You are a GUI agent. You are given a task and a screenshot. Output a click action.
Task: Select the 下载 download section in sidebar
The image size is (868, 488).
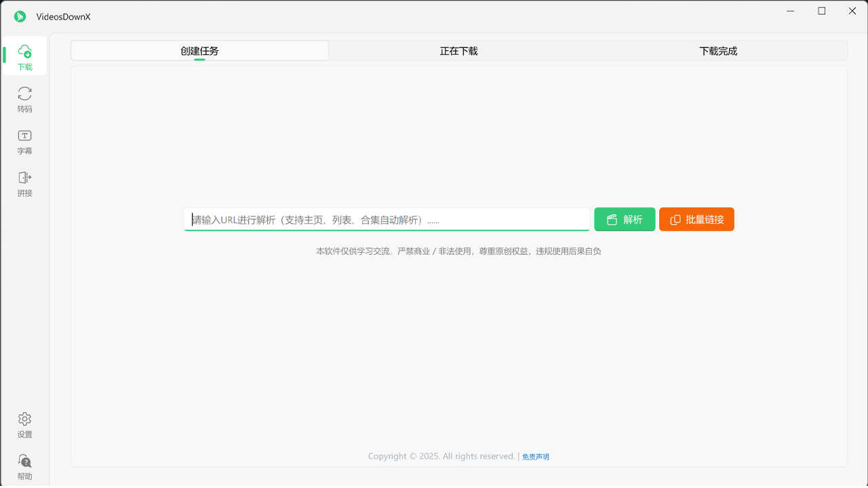click(x=24, y=58)
